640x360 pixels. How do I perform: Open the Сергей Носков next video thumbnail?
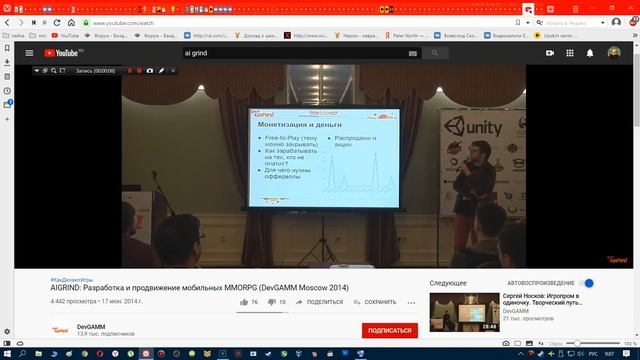click(464, 312)
